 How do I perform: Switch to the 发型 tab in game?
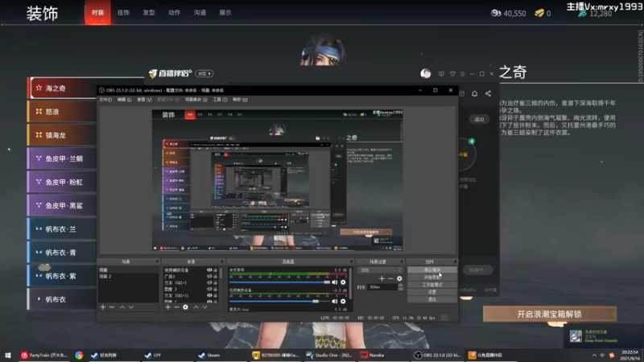[x=149, y=13]
